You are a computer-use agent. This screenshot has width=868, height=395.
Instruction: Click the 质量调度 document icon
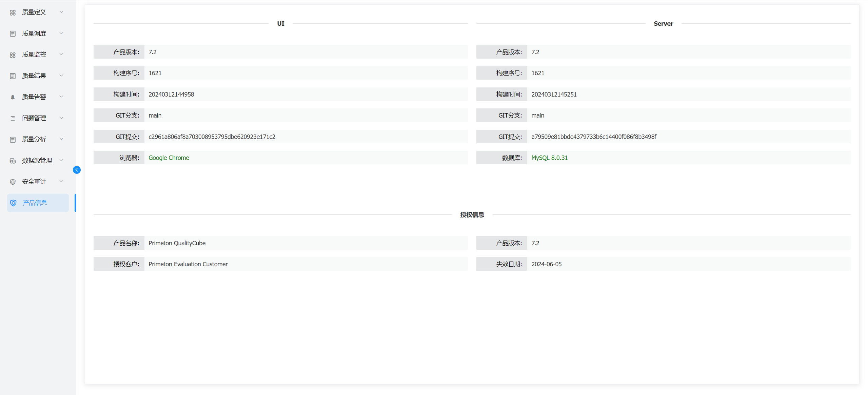13,34
